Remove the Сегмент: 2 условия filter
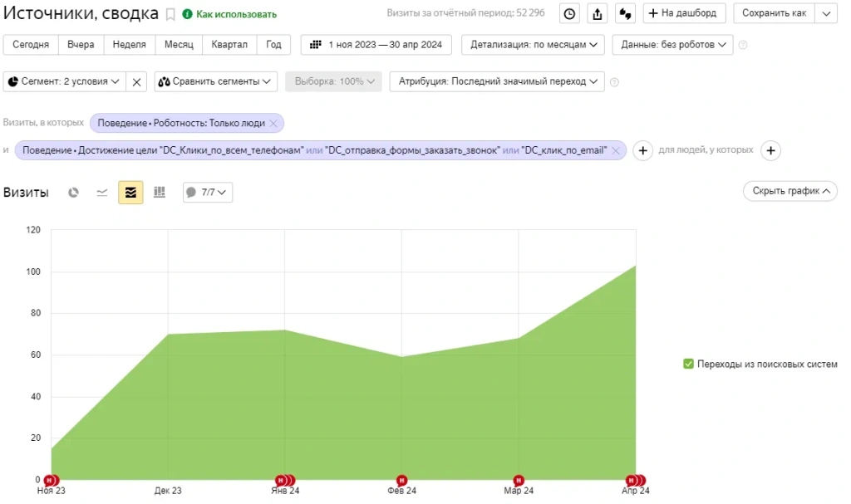This screenshot has height=504, width=851. tap(137, 81)
